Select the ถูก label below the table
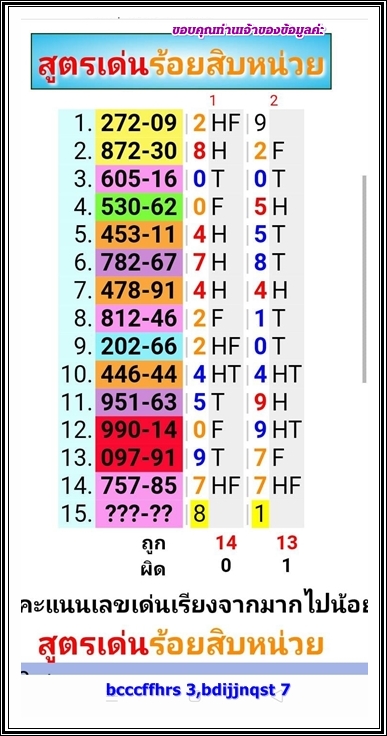387x736 pixels. point(153,544)
